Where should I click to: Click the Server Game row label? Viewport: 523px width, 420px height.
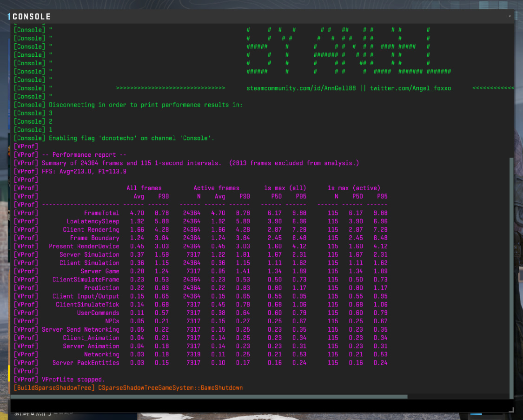click(100, 271)
